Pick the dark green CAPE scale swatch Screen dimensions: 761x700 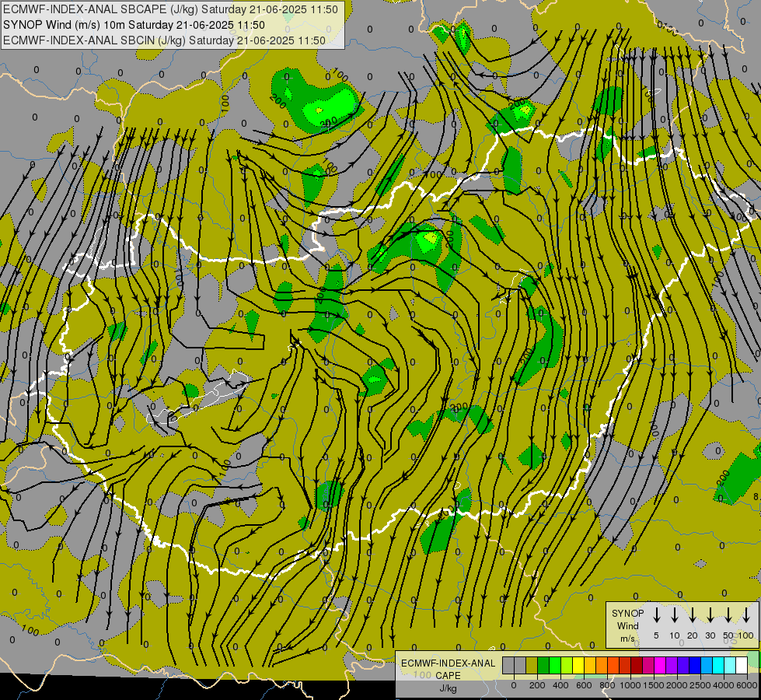pos(543,665)
